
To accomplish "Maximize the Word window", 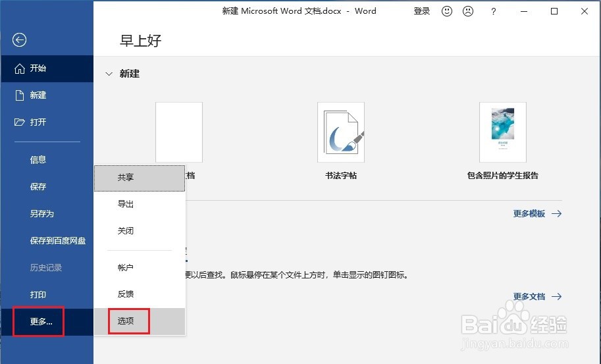I will click(x=554, y=11).
